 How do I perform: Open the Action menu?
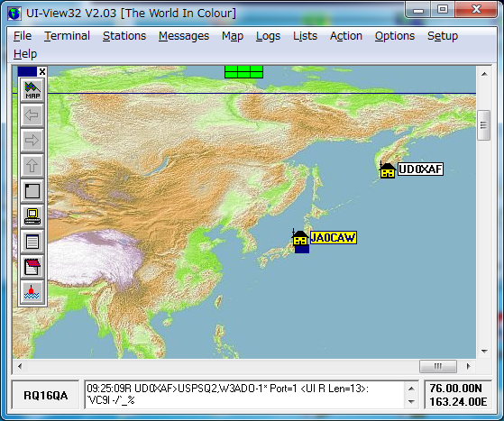coord(346,36)
